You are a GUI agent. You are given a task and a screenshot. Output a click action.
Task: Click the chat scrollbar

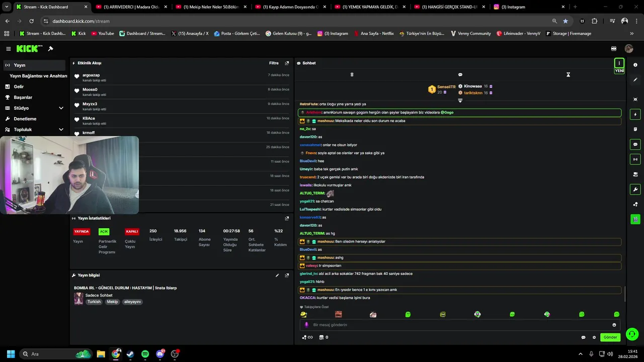coord(624,294)
